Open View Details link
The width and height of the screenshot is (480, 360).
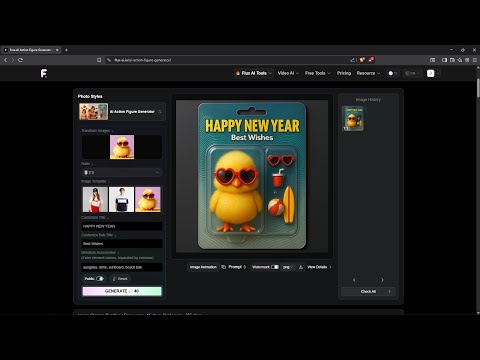319,267
